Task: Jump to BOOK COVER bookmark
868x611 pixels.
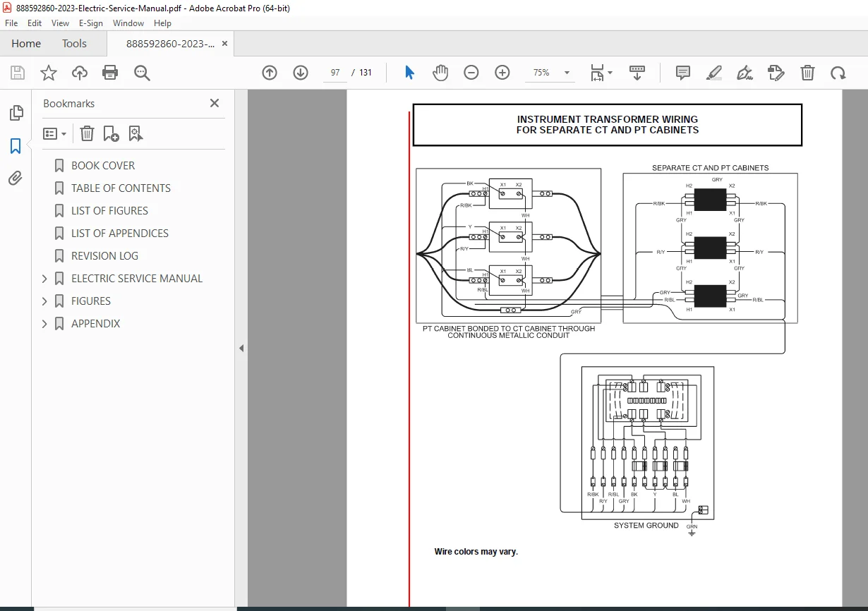Action: (x=103, y=166)
